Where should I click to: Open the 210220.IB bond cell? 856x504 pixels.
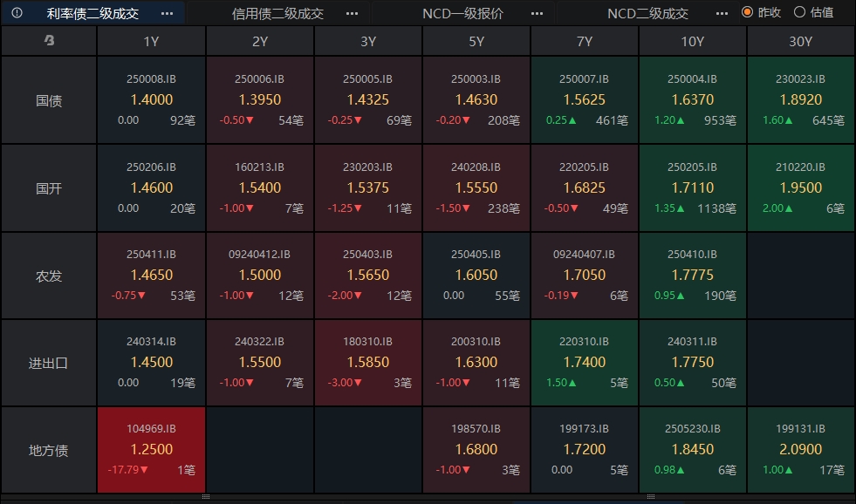point(800,188)
